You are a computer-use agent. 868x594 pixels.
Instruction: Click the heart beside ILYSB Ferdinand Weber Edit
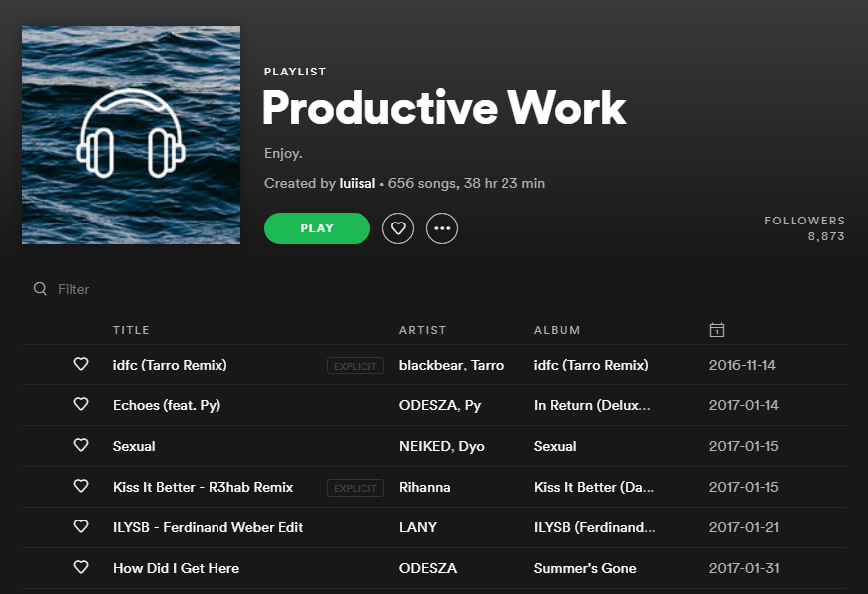click(81, 527)
